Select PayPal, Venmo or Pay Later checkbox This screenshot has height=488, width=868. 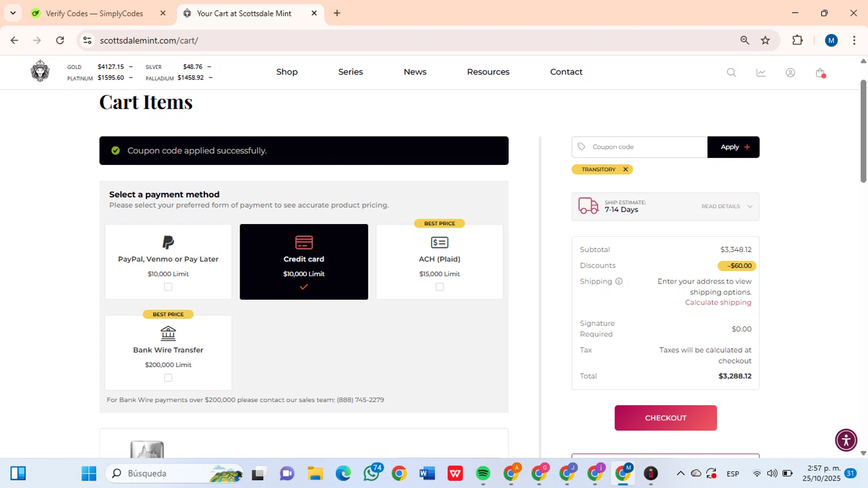[168, 287]
